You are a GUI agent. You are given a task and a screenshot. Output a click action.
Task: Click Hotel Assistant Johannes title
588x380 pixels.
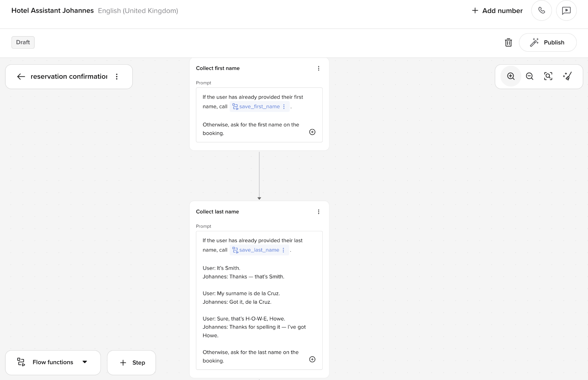pos(52,10)
